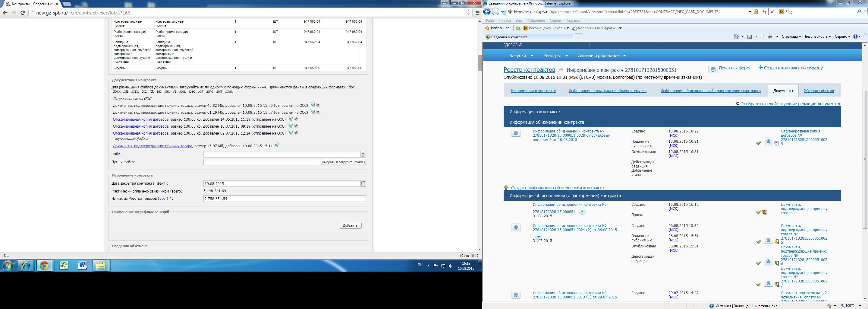Click the Добавить button under penalty sanctions
868x309 pixels.
point(350,225)
